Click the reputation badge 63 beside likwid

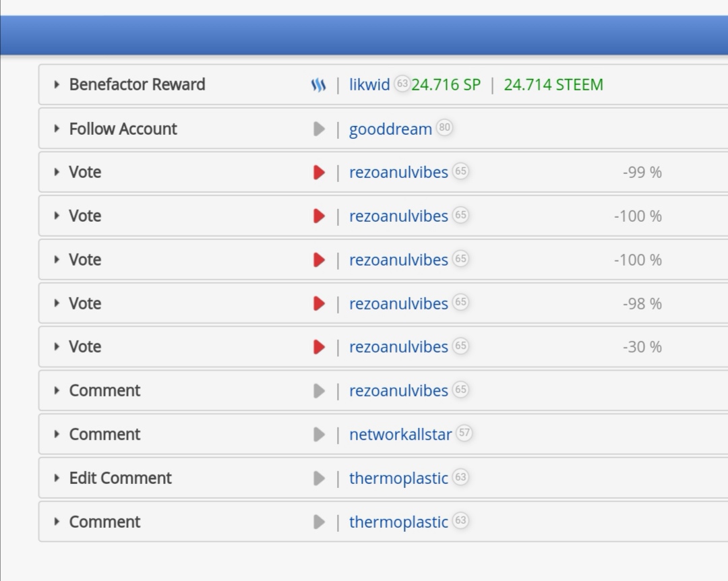click(x=402, y=84)
